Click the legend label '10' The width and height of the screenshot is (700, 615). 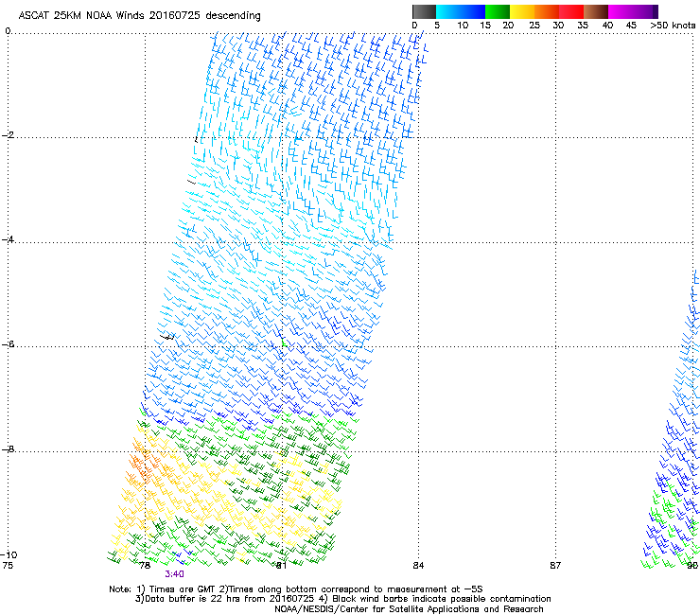(x=463, y=26)
